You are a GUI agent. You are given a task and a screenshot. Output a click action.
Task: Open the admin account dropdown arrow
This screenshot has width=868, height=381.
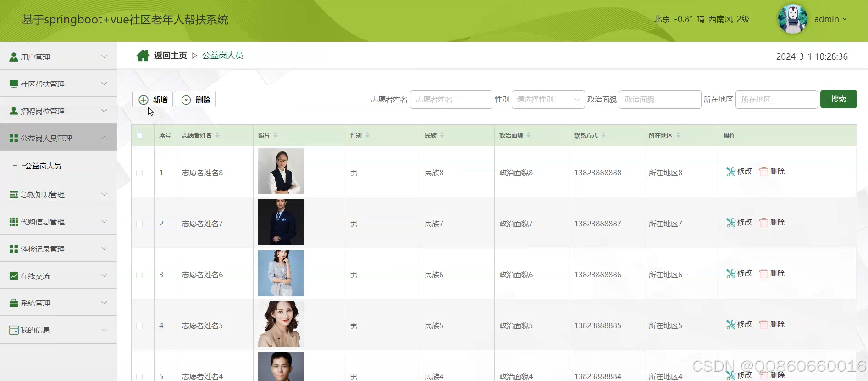(x=845, y=19)
